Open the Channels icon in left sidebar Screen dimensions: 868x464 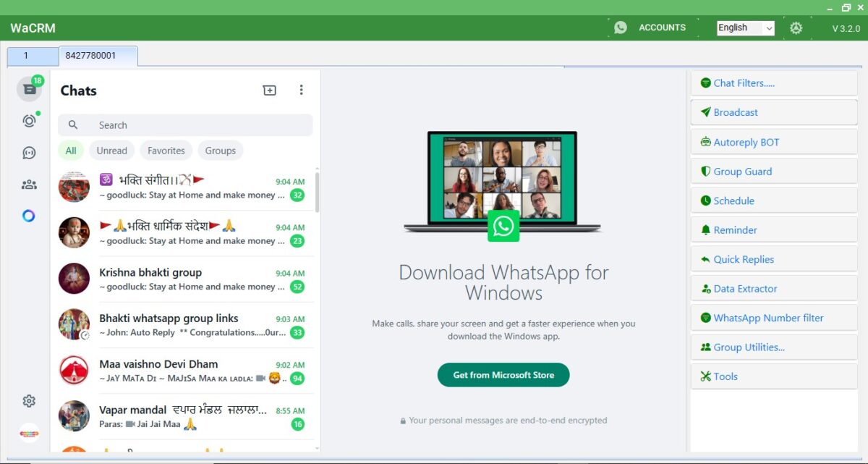(29, 153)
